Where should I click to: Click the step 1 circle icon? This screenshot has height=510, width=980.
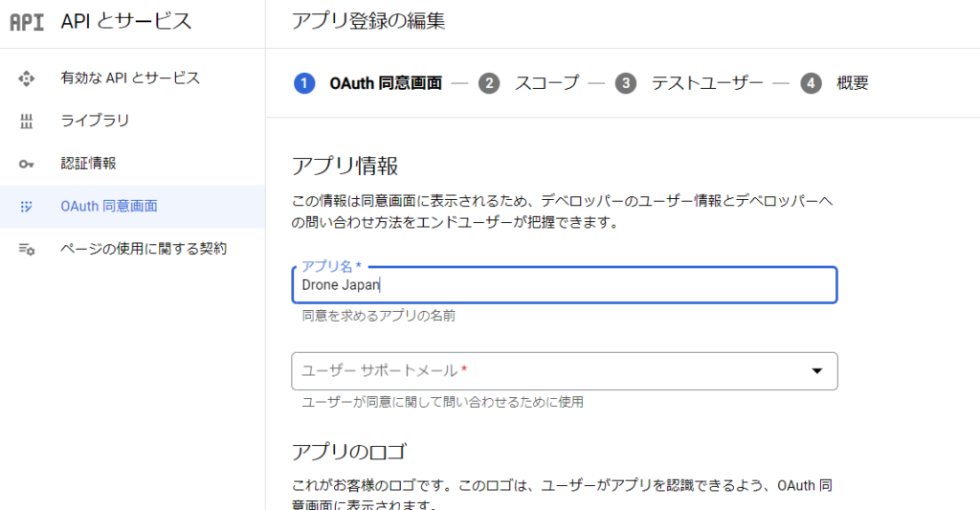point(304,83)
